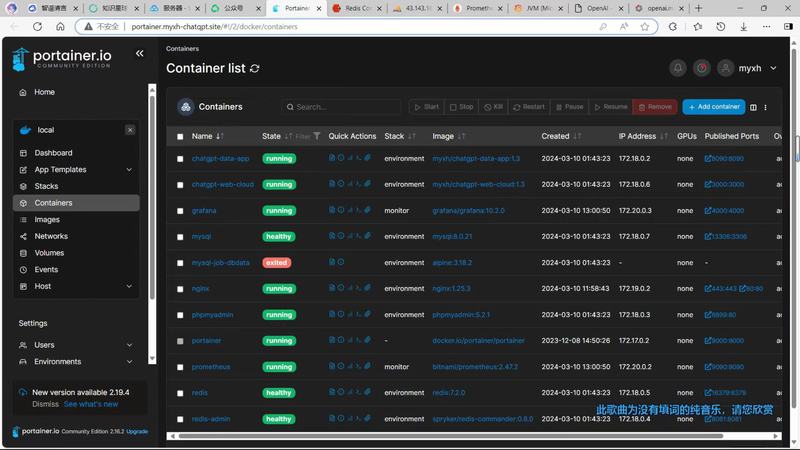
Task: Switch to the Redis browser tab
Action: [357, 8]
